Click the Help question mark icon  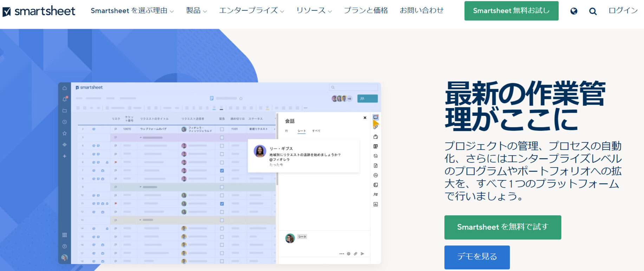click(65, 246)
